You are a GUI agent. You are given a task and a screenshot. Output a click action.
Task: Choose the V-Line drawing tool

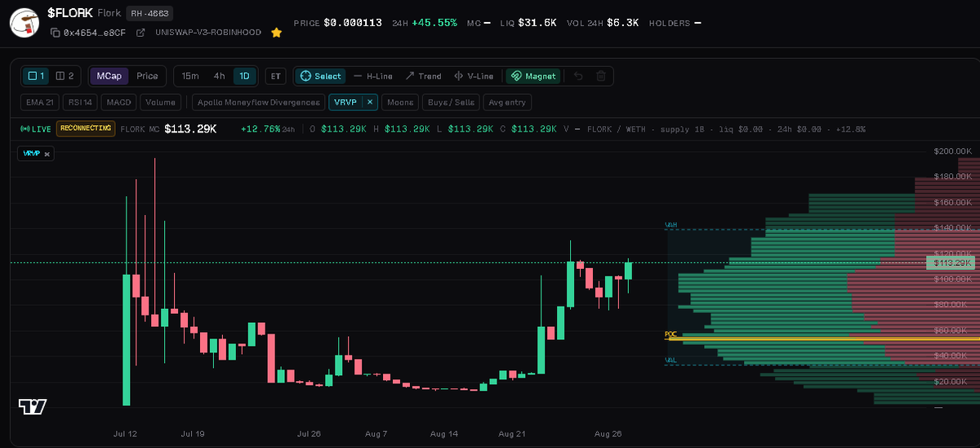coord(474,76)
